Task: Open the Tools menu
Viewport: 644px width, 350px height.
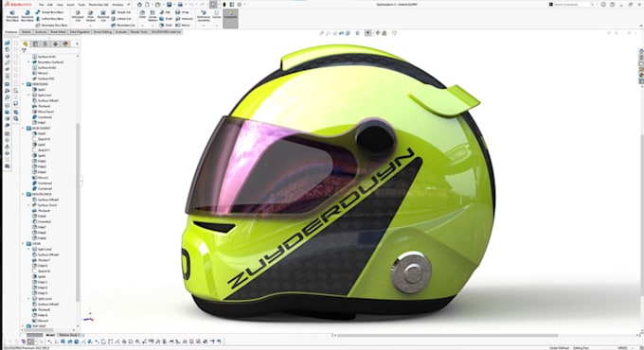Action: click(x=81, y=5)
